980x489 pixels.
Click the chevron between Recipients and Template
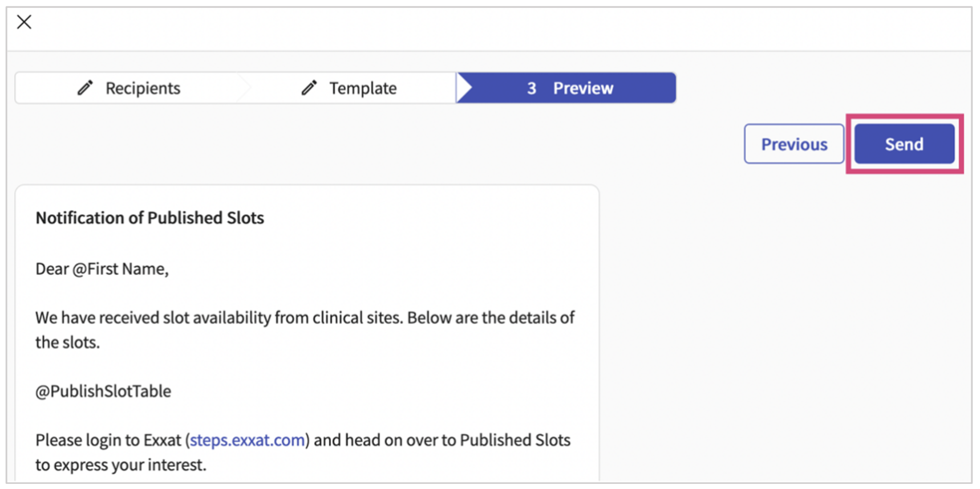click(244, 88)
